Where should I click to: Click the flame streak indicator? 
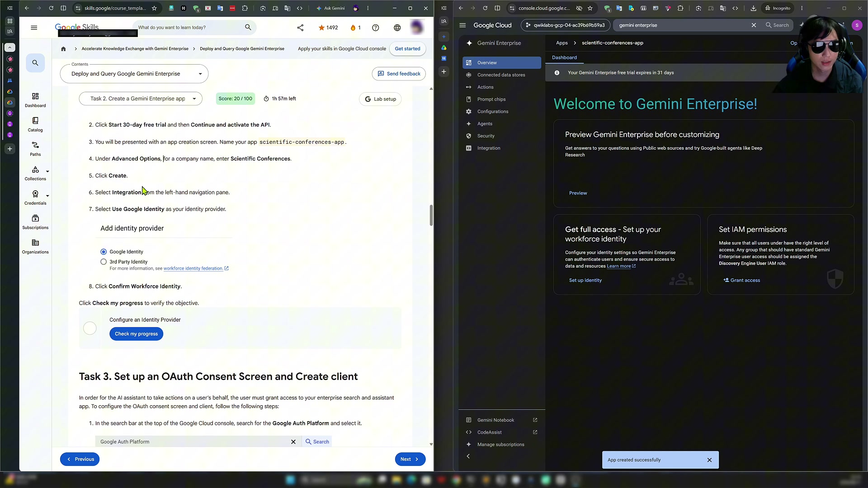click(355, 28)
